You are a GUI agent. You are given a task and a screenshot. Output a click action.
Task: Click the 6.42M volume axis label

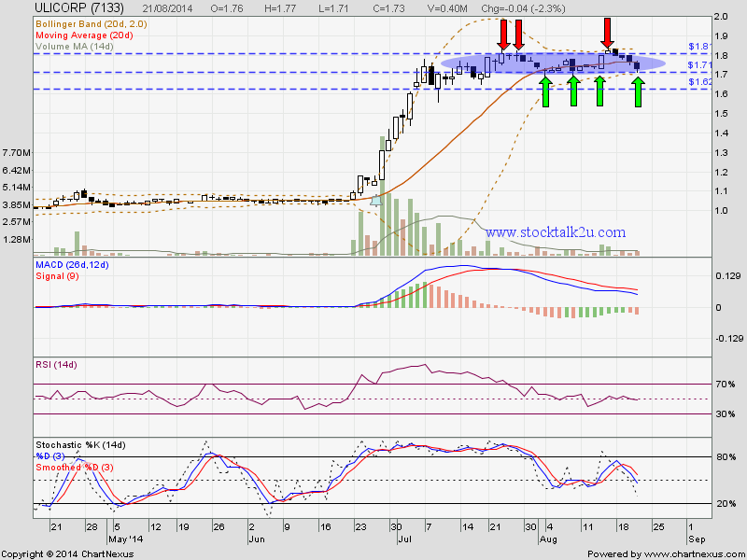pyautogui.click(x=17, y=170)
